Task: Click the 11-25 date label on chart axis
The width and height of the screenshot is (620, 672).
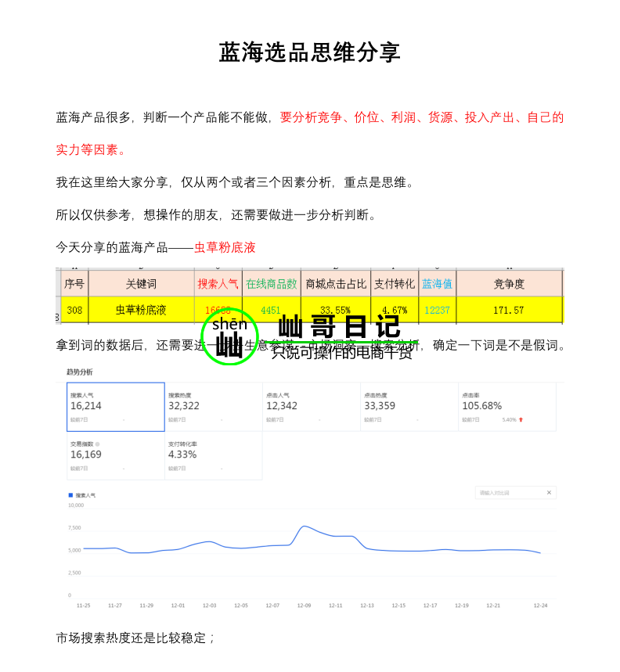Action: click(x=83, y=606)
